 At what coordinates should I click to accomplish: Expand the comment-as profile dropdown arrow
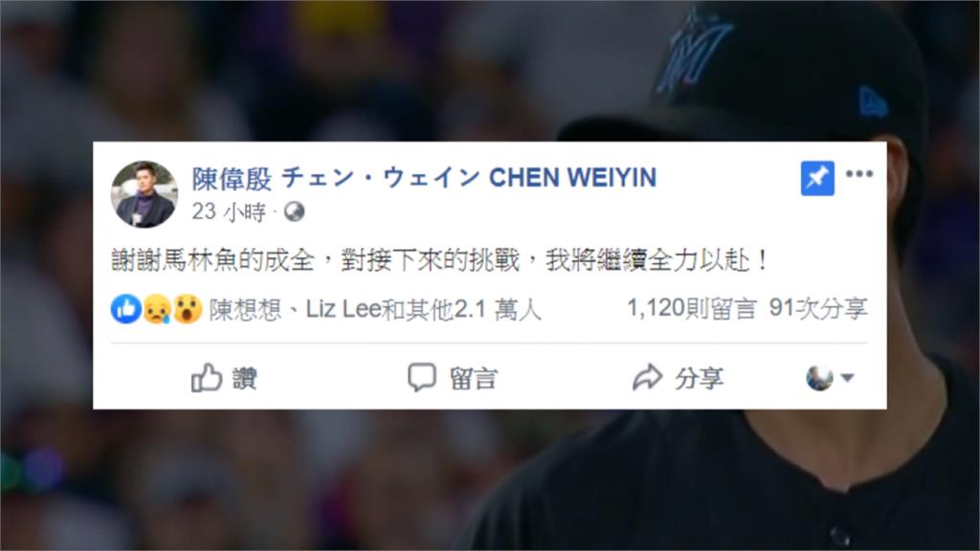(847, 377)
